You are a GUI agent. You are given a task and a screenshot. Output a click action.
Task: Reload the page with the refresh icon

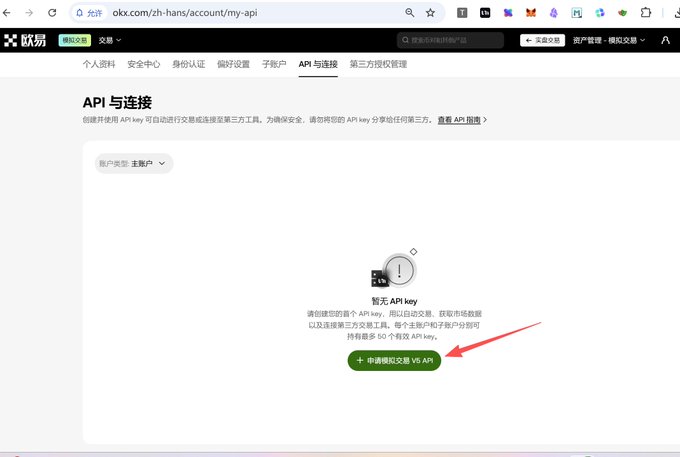[x=52, y=13]
